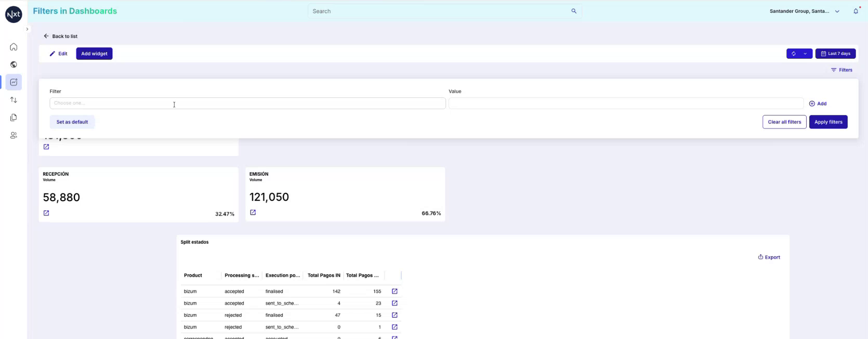Open the users icon in sidebar
Screen dimensions: 868x339
click(14, 135)
